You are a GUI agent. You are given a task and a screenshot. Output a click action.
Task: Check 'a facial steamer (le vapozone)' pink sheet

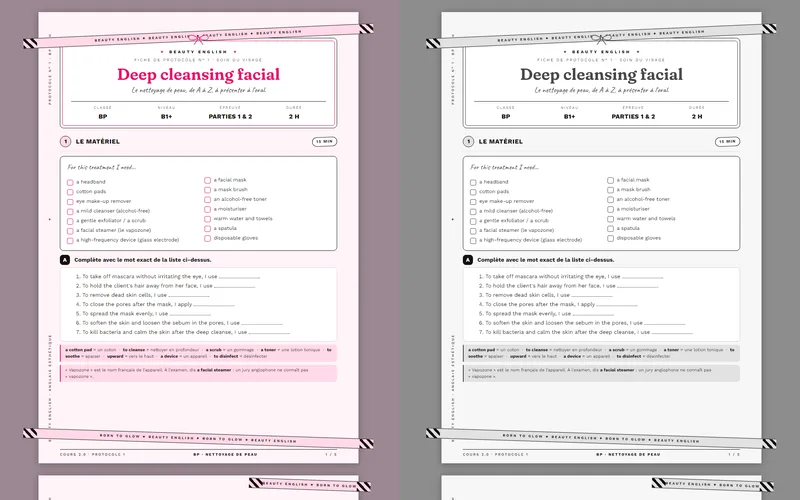(x=70, y=231)
